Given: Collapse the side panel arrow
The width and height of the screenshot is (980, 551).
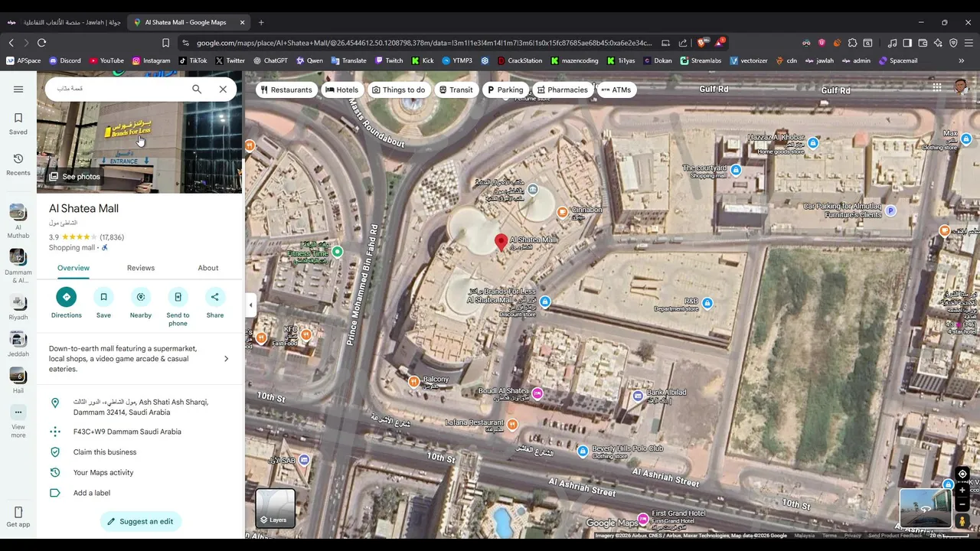Looking at the screenshot, I should point(250,305).
